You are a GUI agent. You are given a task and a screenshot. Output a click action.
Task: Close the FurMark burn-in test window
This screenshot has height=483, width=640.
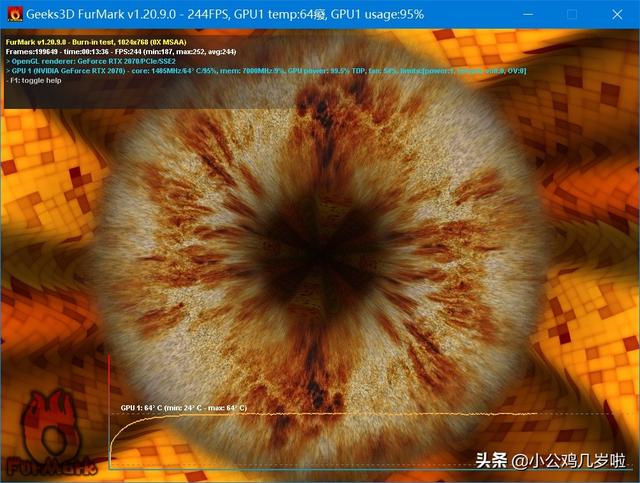tap(617, 15)
